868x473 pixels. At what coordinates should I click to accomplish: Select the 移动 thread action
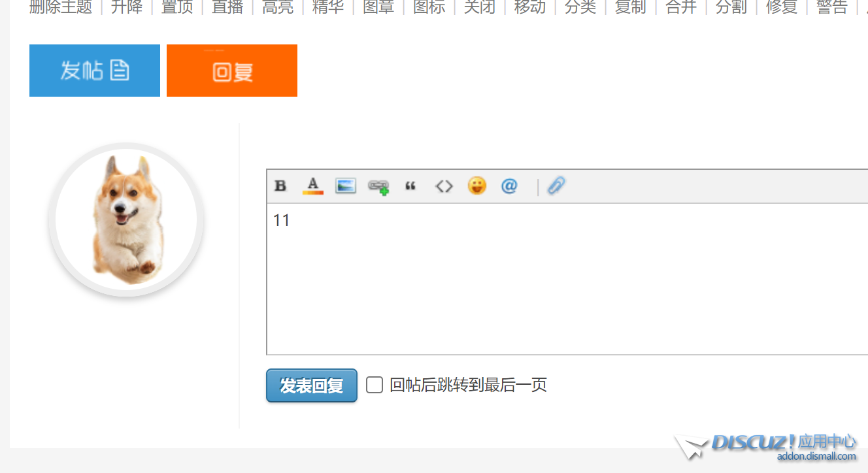pyautogui.click(x=529, y=8)
